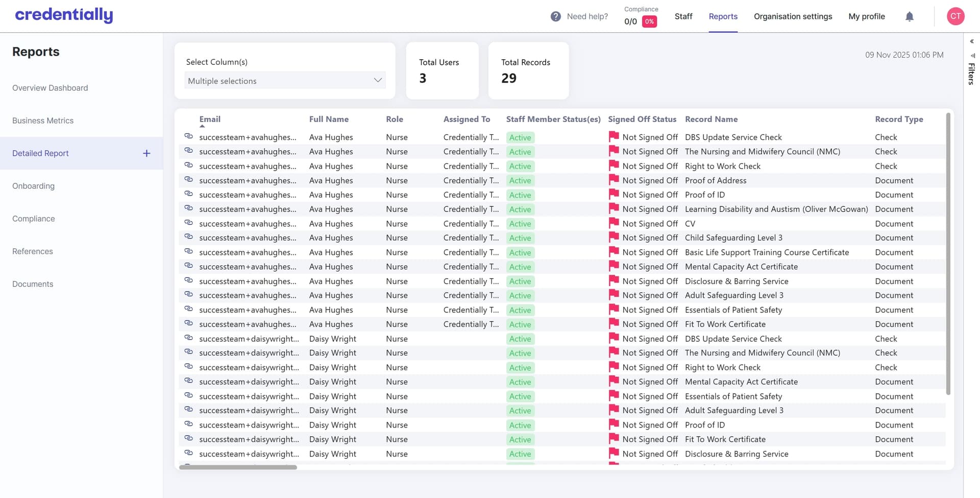Open the Select Column(s) dropdown
Screen dimensions: 980x498
(285, 81)
